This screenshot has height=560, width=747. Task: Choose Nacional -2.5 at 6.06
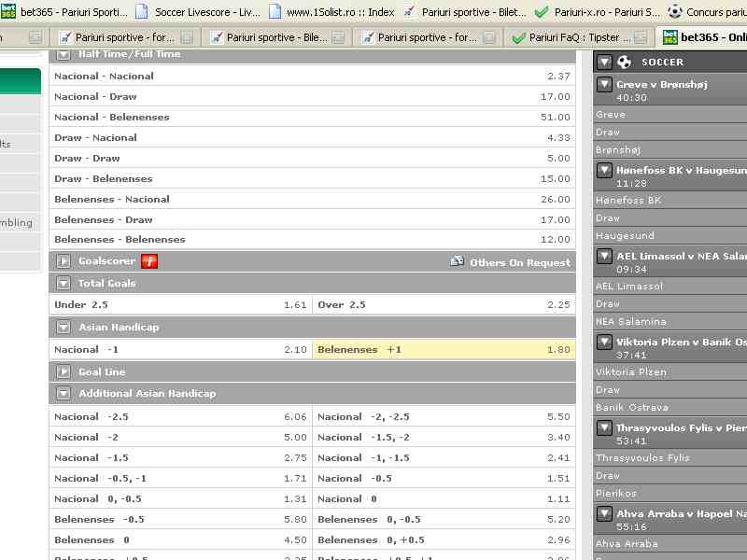tap(180, 416)
